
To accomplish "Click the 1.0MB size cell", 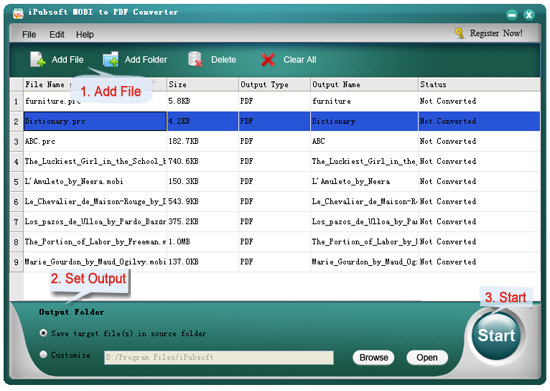I will coord(202,242).
